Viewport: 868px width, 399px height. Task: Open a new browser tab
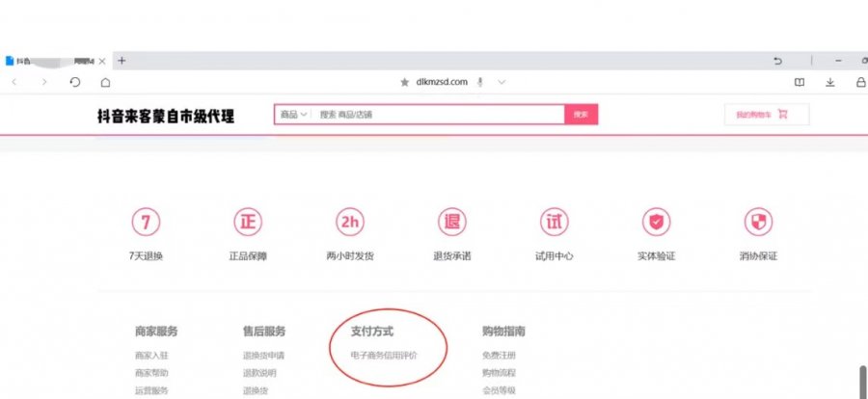pyautogui.click(x=122, y=61)
